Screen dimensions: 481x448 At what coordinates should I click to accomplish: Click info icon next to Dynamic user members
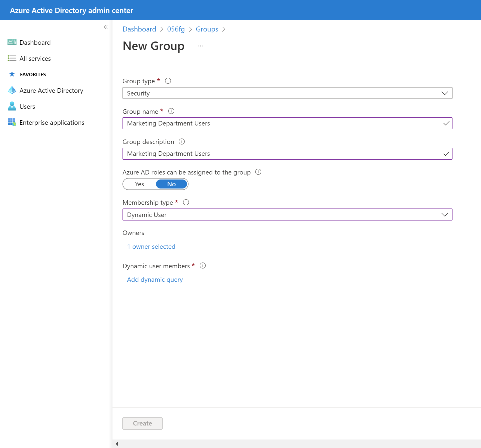(203, 265)
